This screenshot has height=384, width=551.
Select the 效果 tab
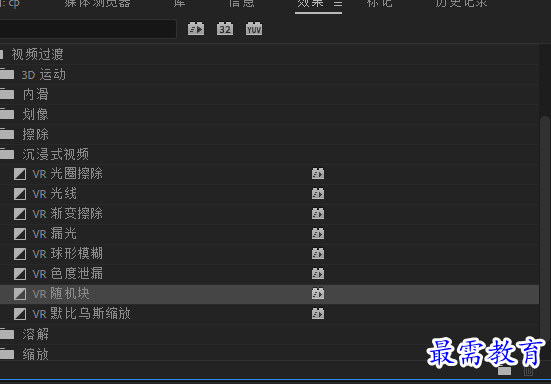[310, 4]
